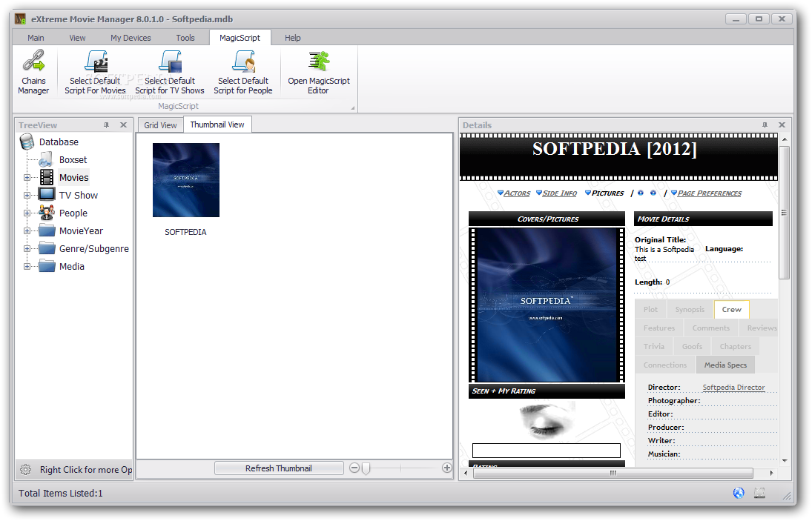
Task: Open the Tools ribbon tab
Action: (185, 38)
